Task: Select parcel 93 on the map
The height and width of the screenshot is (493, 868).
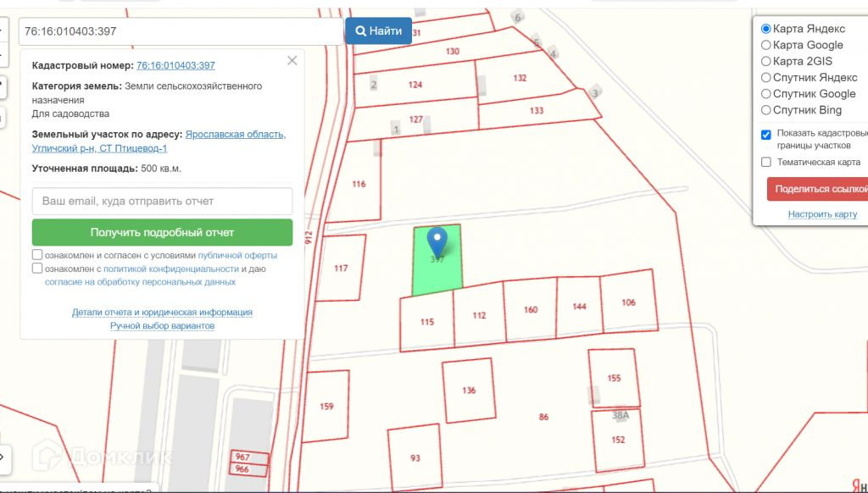Action: pos(415,458)
